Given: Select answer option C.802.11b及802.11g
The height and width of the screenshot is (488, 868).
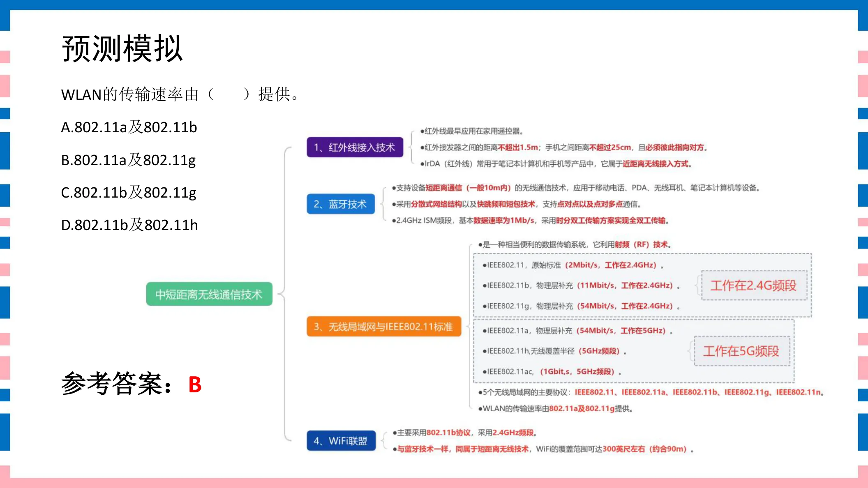Looking at the screenshot, I should (129, 193).
